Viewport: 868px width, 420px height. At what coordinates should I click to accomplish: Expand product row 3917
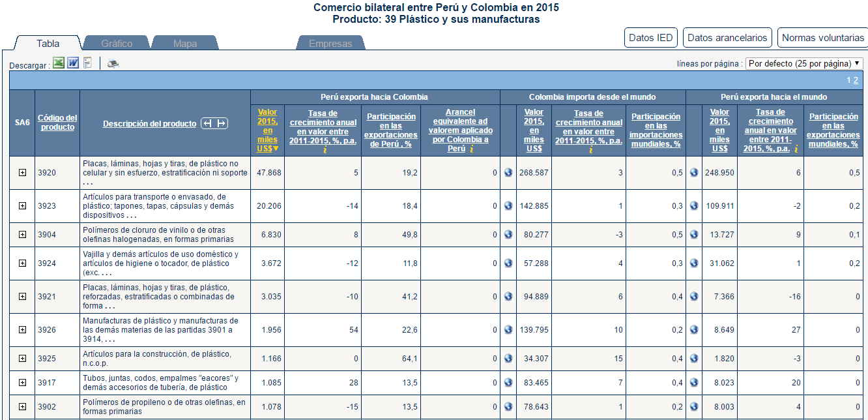22,383
